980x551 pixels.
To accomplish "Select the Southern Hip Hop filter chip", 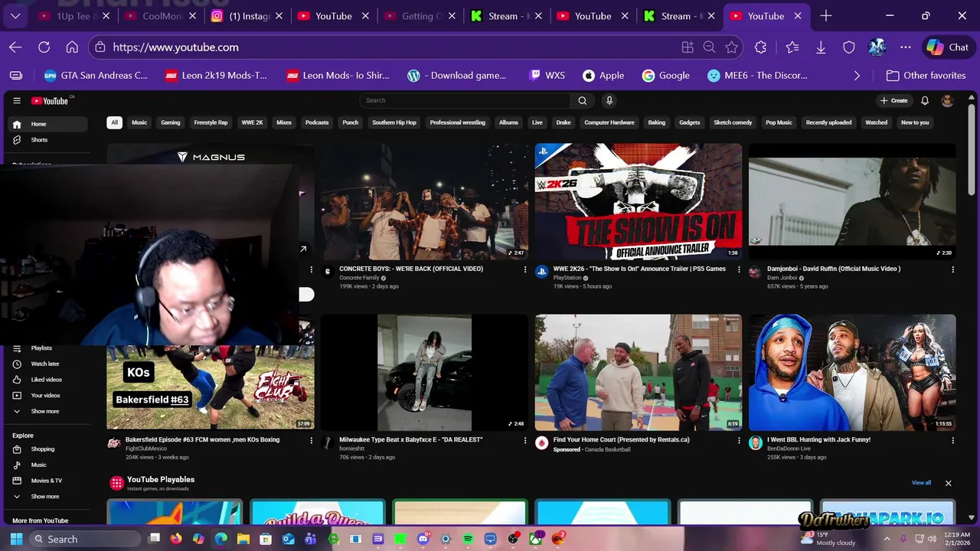I will pos(394,122).
